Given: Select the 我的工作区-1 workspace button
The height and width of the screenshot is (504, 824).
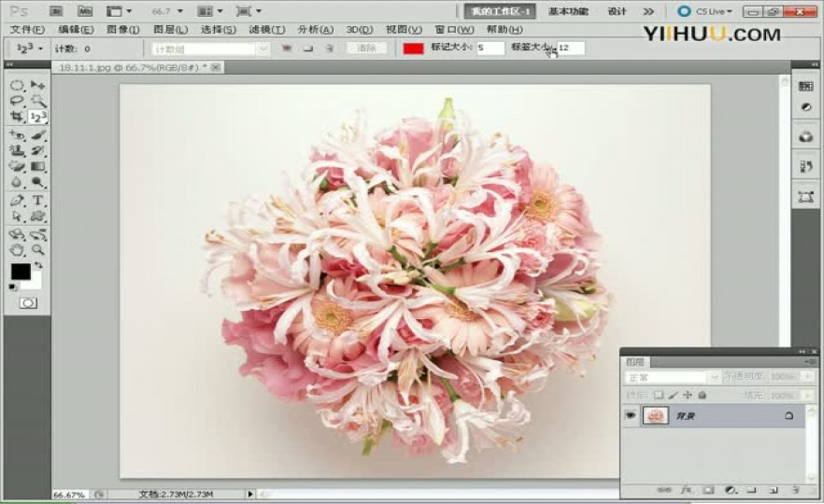Looking at the screenshot, I should coord(499,11).
